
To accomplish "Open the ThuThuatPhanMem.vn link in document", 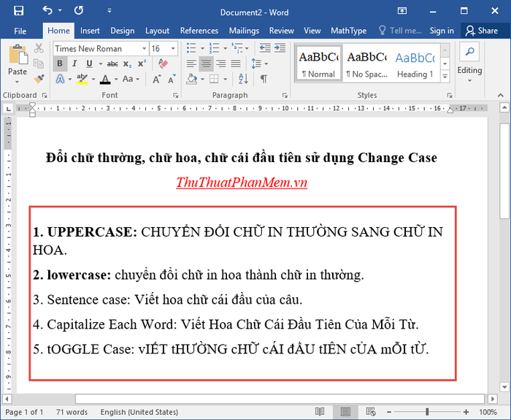I will 242,183.
